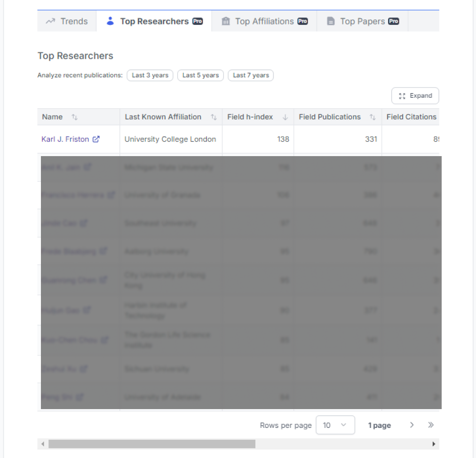Click external link icon beside Karl J. Friston
Screen dimensions: 476x458
[x=96, y=139]
